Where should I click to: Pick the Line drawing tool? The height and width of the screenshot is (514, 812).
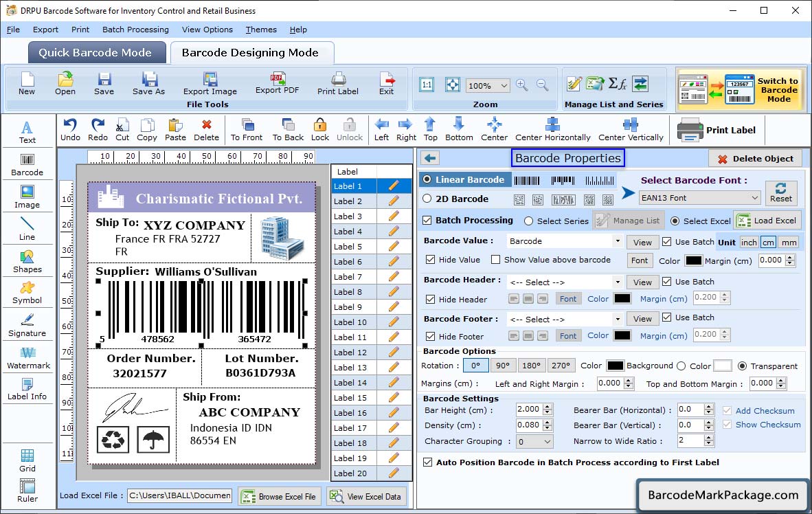click(27, 229)
